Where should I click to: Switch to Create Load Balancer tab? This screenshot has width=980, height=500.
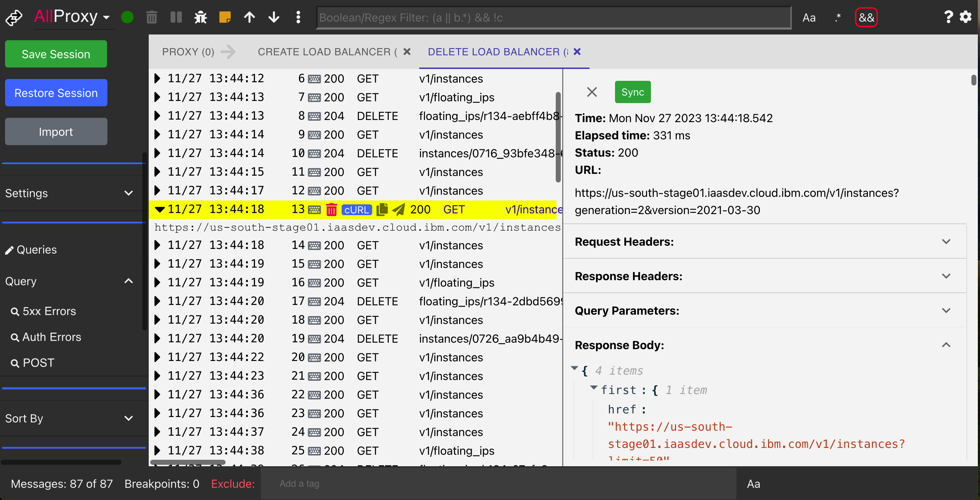tap(327, 52)
